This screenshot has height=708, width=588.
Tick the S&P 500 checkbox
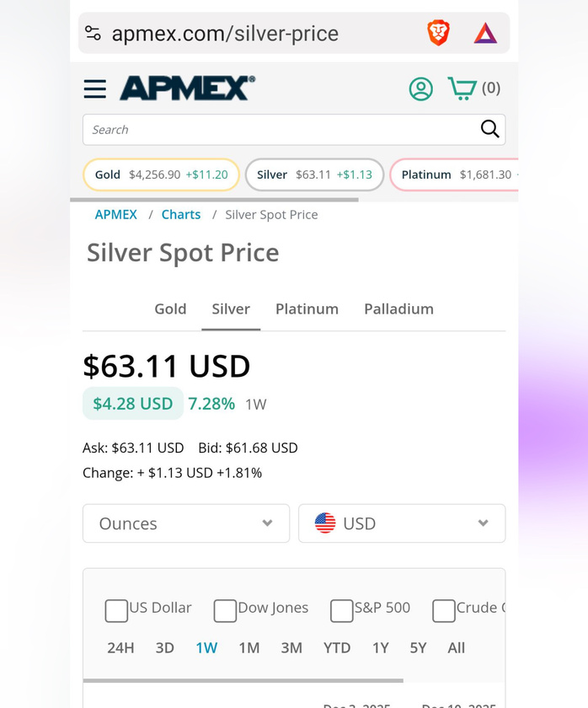point(341,610)
